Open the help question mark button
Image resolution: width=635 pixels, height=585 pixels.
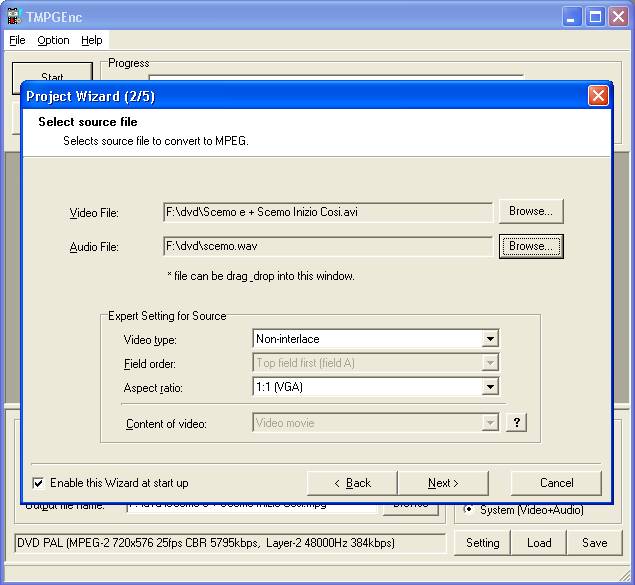(x=516, y=423)
